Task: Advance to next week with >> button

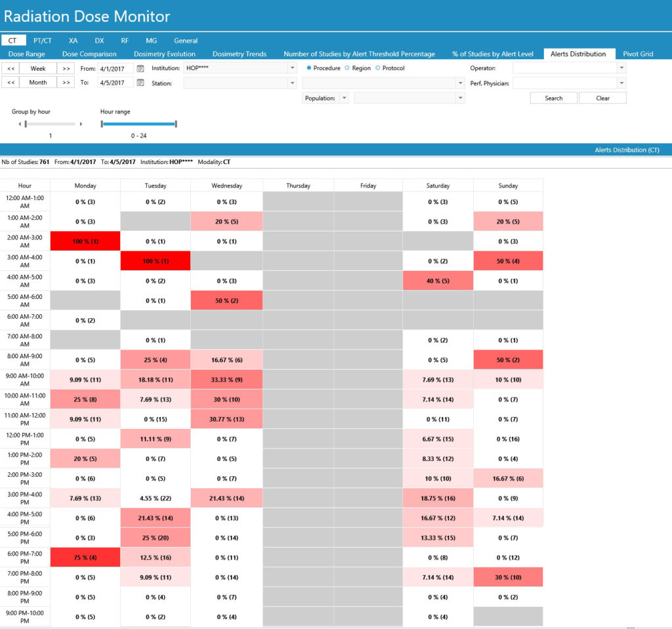Action: (x=66, y=68)
